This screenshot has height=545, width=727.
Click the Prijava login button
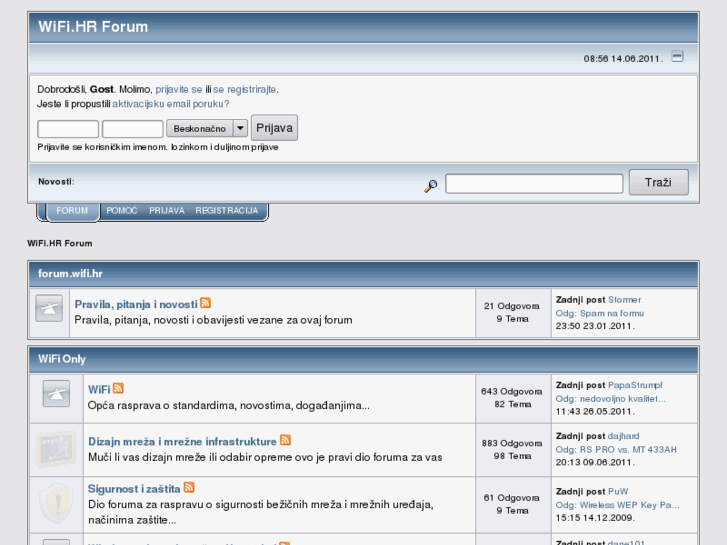tap(274, 128)
